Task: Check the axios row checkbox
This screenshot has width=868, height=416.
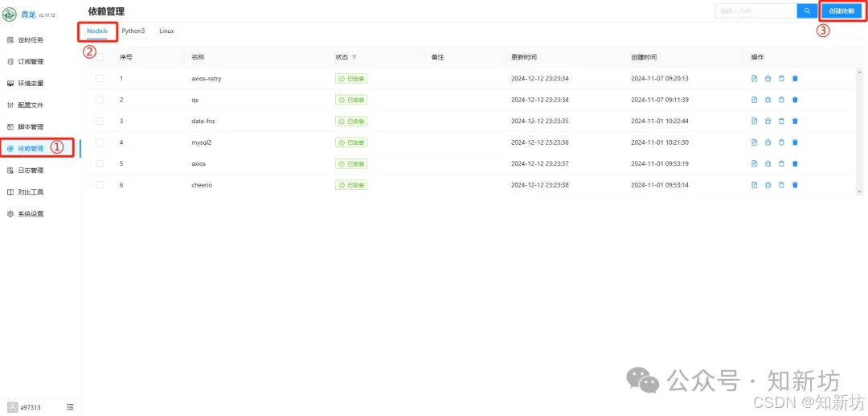Action: coord(100,163)
